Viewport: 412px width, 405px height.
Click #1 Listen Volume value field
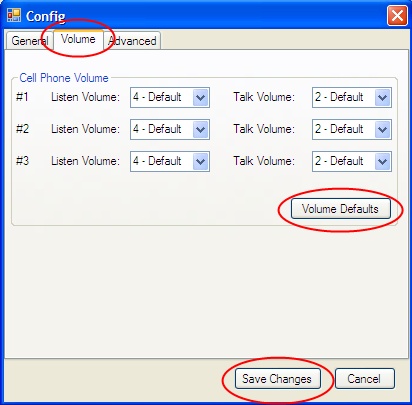point(170,98)
